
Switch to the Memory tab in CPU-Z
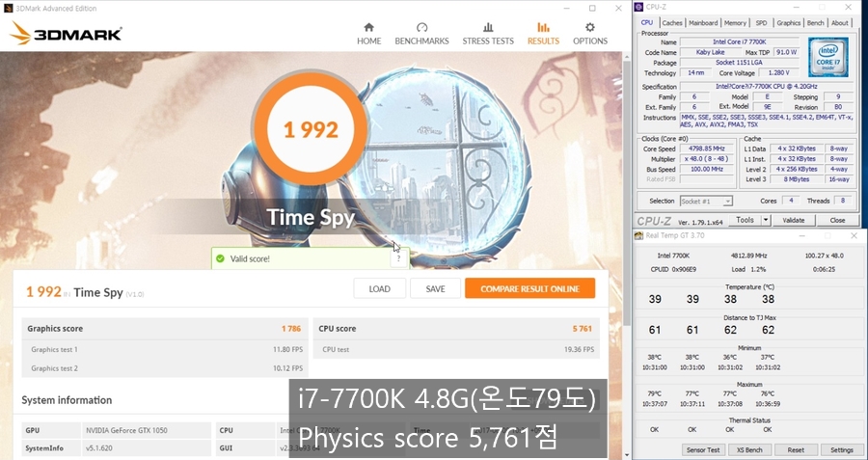click(735, 23)
